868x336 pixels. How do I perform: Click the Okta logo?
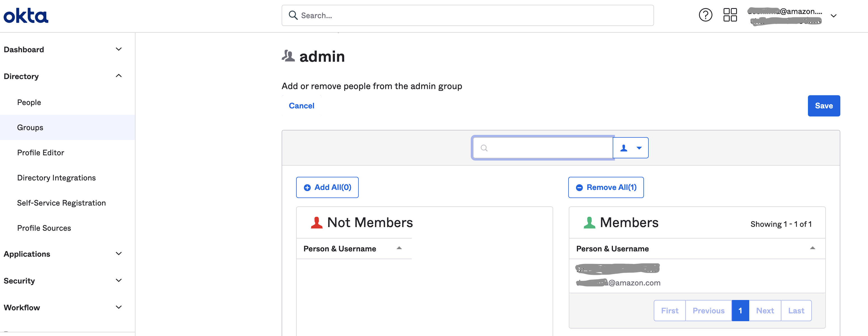click(26, 16)
